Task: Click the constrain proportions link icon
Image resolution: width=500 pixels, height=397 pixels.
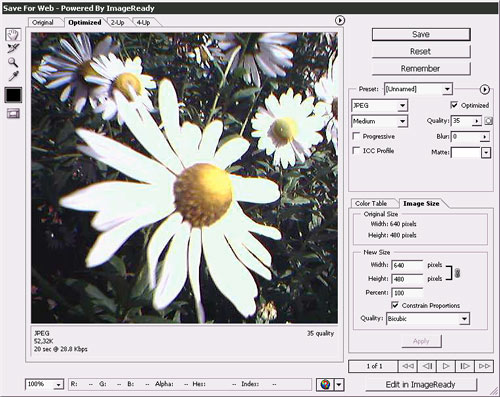Action: point(457,273)
